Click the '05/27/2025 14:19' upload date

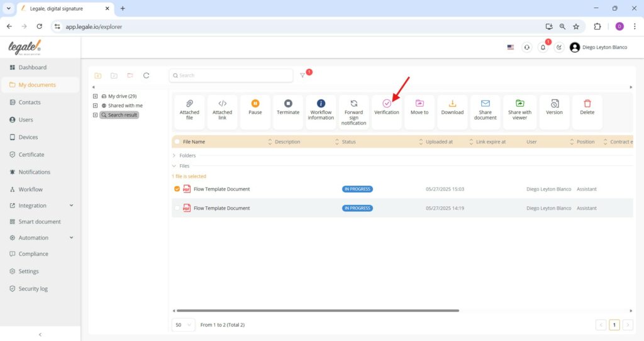coord(445,208)
